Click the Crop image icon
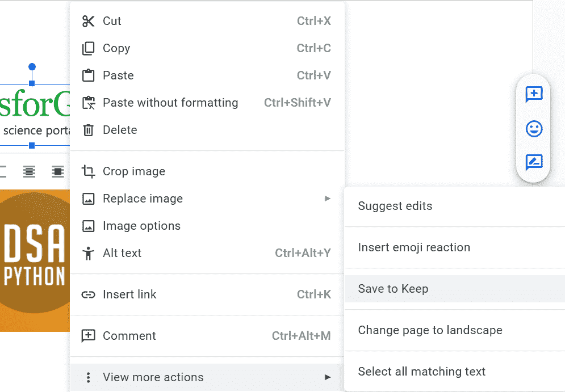This screenshot has width=565, height=392. [88, 171]
